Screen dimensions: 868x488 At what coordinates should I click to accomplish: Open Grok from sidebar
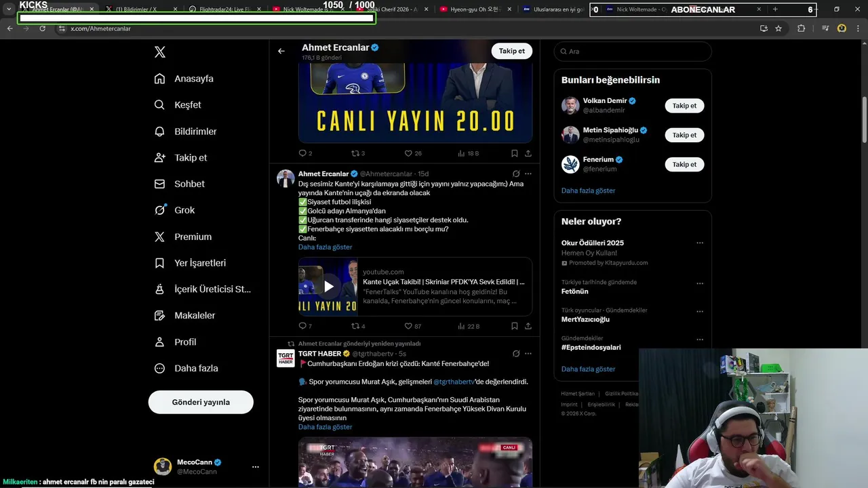tap(174, 210)
